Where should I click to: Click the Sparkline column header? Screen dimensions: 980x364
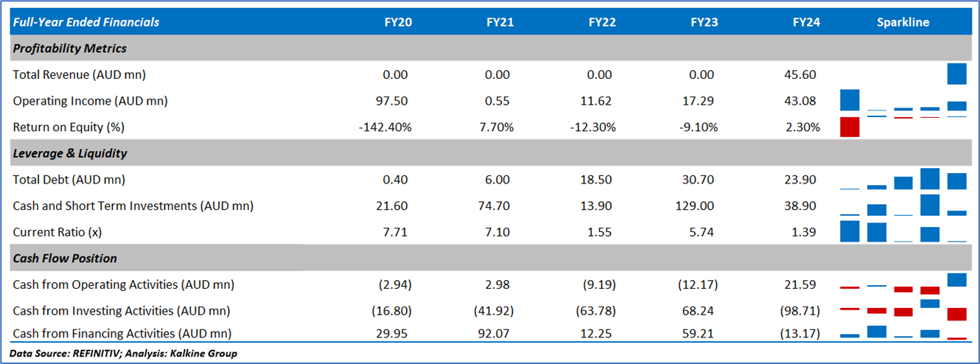[903, 22]
